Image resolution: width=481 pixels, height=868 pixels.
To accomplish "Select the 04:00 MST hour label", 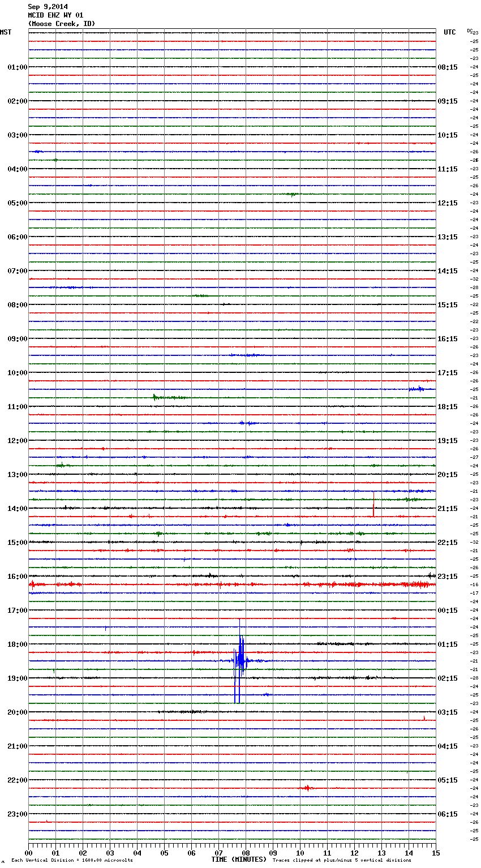I will click(x=18, y=169).
